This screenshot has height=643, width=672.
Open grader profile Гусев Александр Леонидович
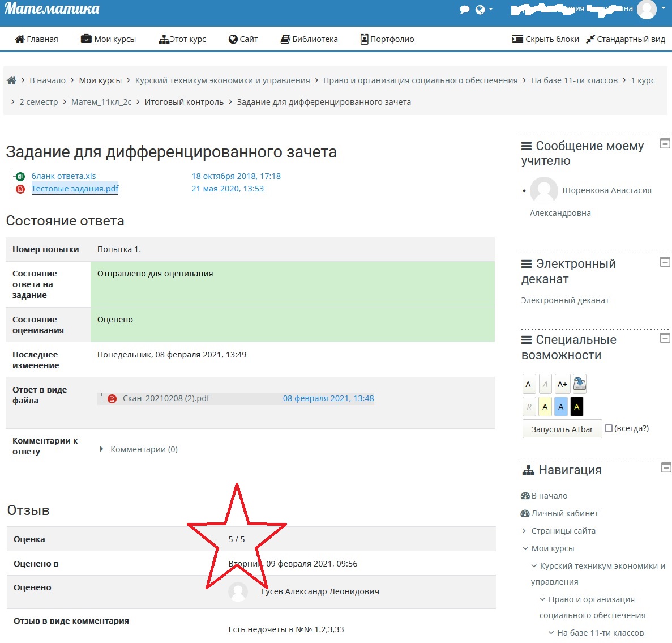[x=320, y=591]
